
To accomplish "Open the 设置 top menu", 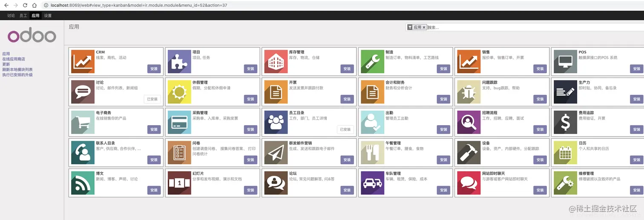I will tap(48, 16).
